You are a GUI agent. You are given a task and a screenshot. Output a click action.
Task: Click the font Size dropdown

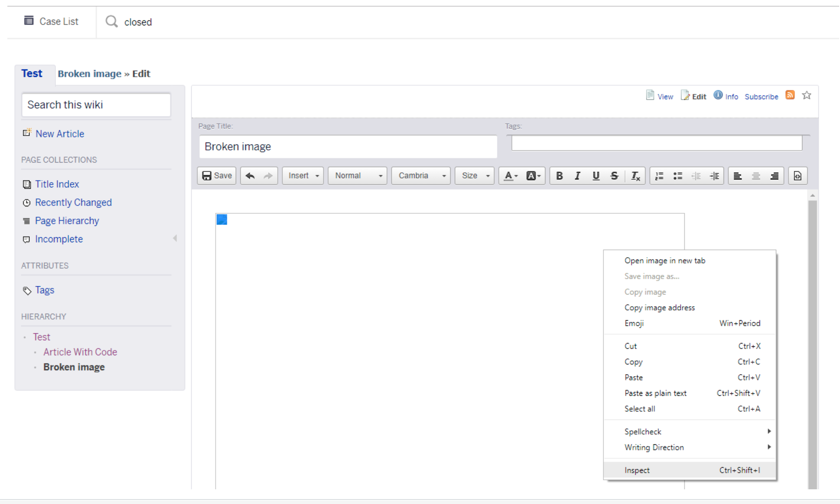pyautogui.click(x=474, y=175)
